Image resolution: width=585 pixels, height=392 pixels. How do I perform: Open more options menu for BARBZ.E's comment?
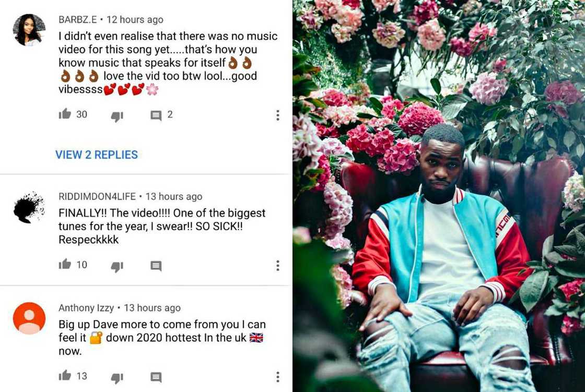coord(277,115)
